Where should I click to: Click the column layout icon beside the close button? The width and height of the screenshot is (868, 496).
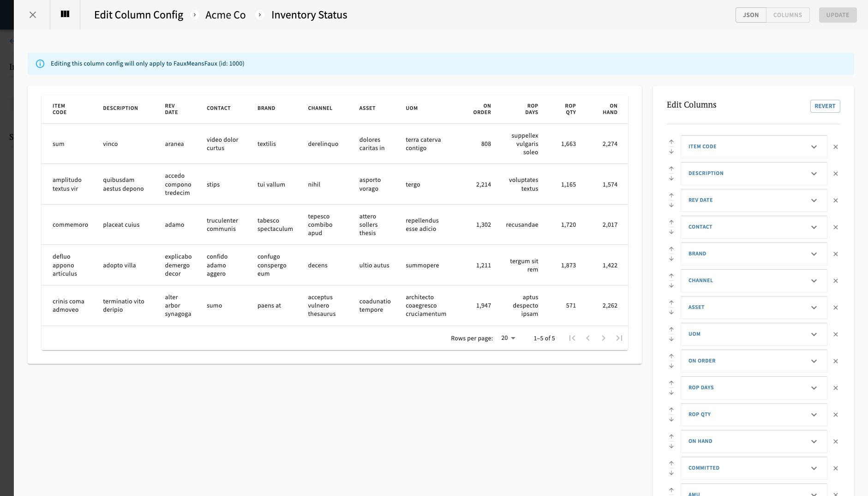coord(65,14)
